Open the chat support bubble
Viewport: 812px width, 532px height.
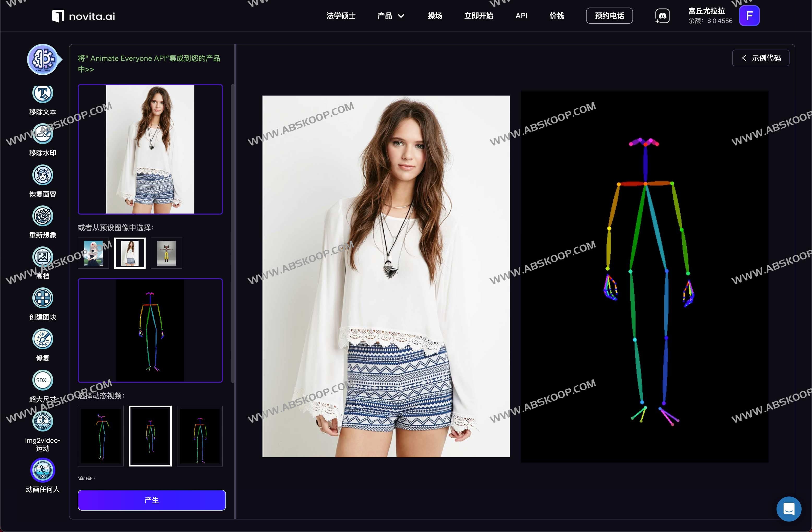pyautogui.click(x=789, y=509)
